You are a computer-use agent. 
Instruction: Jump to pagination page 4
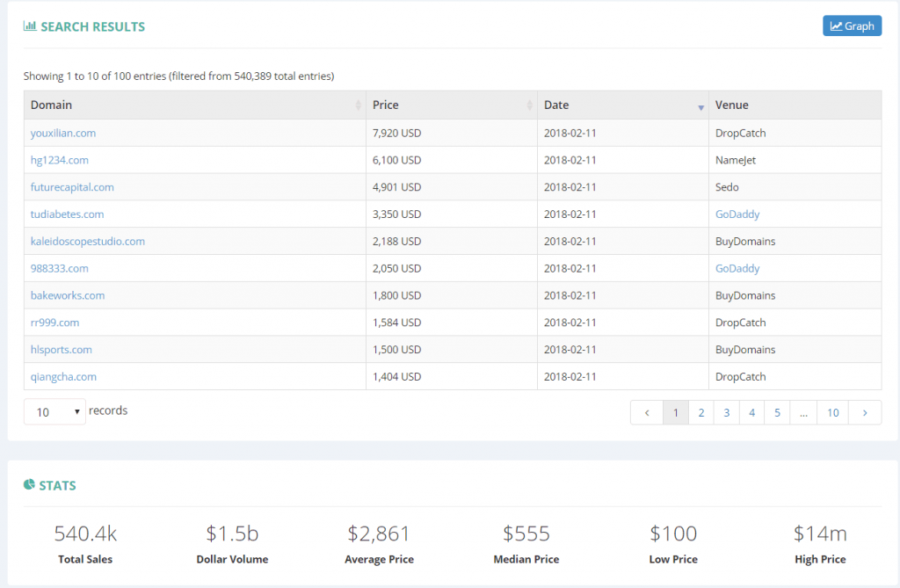pyautogui.click(x=751, y=412)
